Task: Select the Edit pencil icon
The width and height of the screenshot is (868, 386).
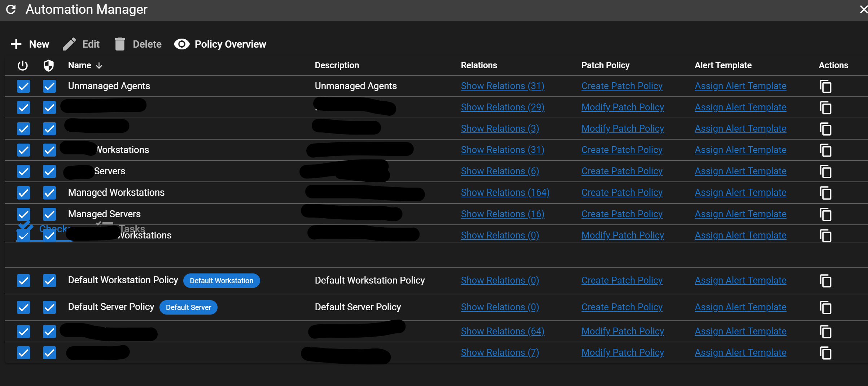Action: (x=69, y=44)
